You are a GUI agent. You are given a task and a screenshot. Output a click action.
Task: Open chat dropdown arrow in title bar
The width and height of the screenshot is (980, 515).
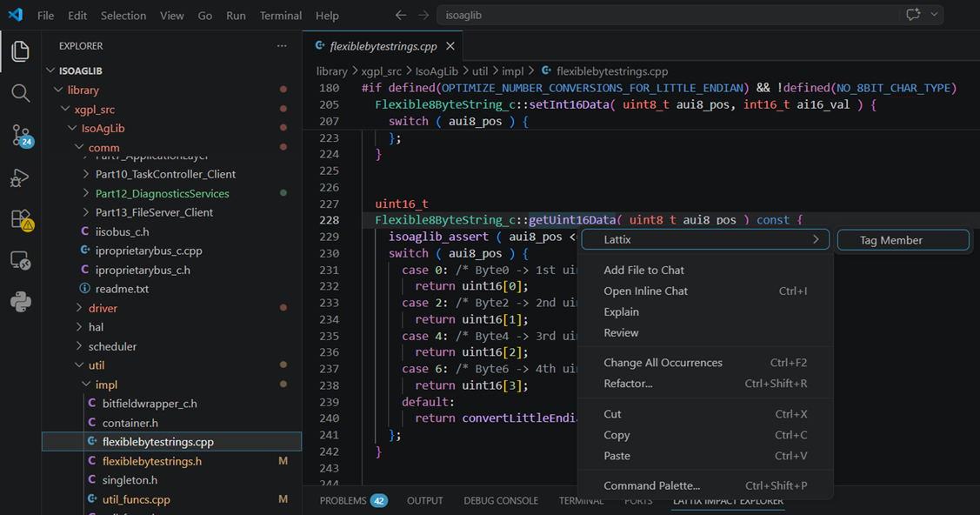click(935, 15)
